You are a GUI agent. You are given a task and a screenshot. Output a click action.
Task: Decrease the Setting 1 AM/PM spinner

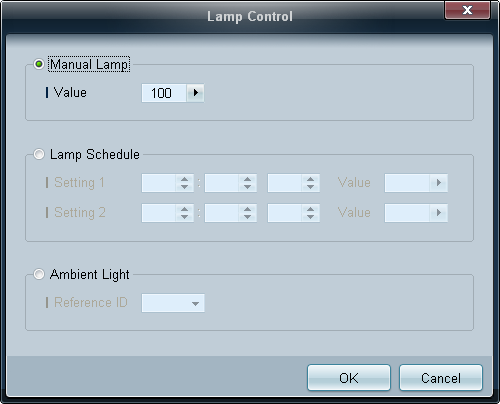point(310,187)
